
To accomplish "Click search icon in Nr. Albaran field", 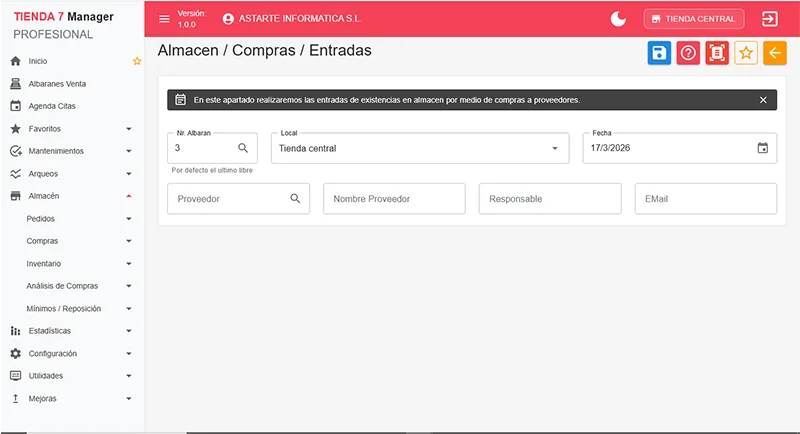I will (243, 148).
